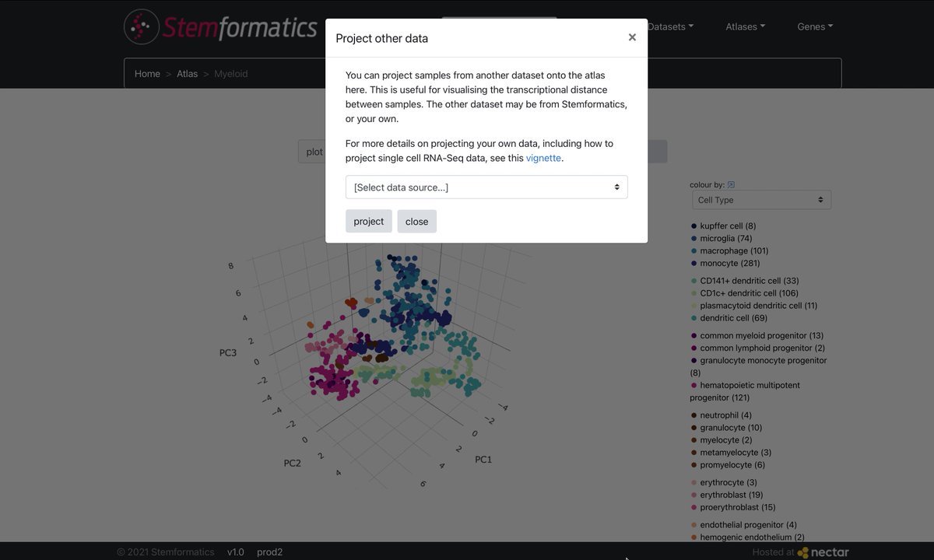Open the Datasets dropdown menu
The width and height of the screenshot is (934, 560).
(670, 26)
